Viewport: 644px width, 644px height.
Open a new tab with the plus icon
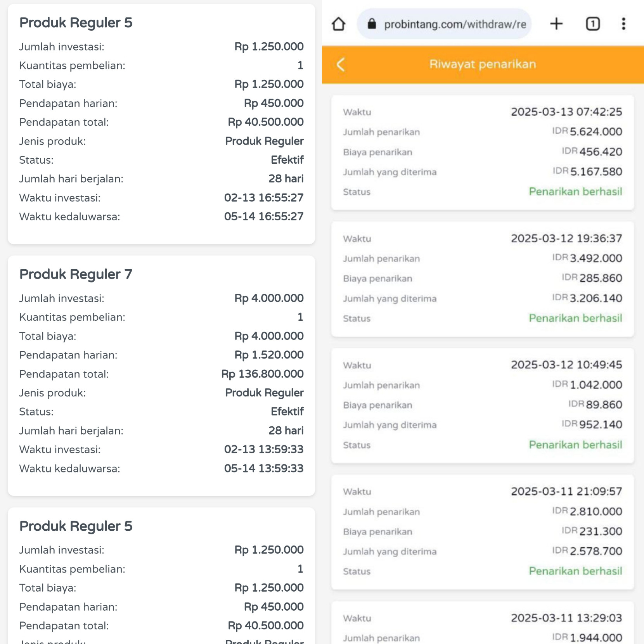click(x=556, y=24)
